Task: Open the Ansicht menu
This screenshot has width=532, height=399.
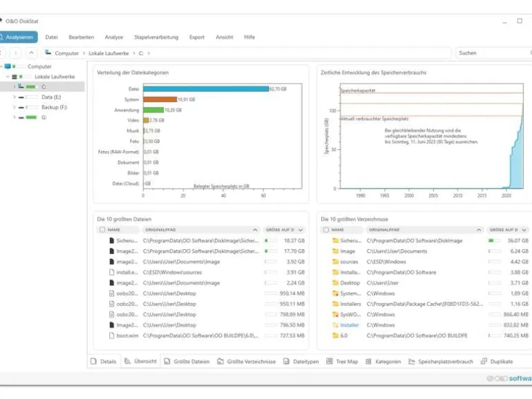Action: (x=225, y=37)
